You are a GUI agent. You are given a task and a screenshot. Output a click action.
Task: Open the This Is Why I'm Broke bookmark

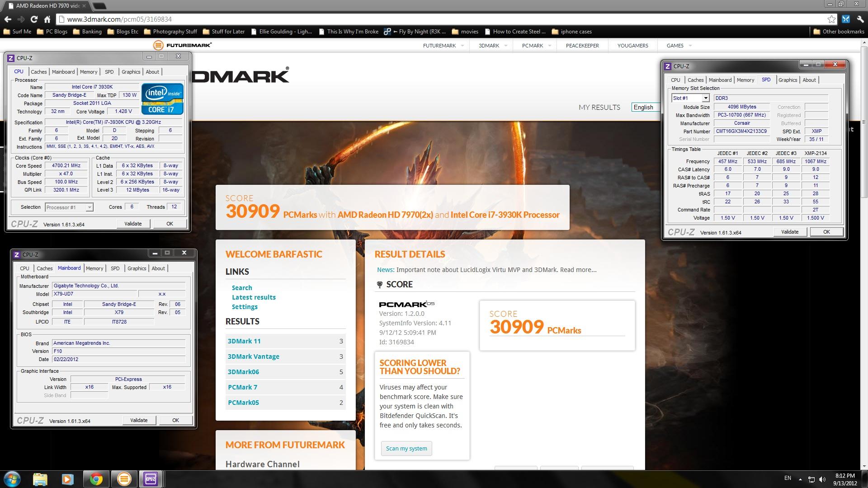(x=348, y=32)
